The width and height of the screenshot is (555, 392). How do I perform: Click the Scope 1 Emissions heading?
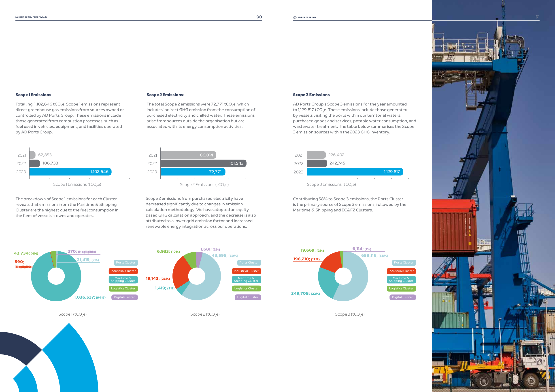33,95
